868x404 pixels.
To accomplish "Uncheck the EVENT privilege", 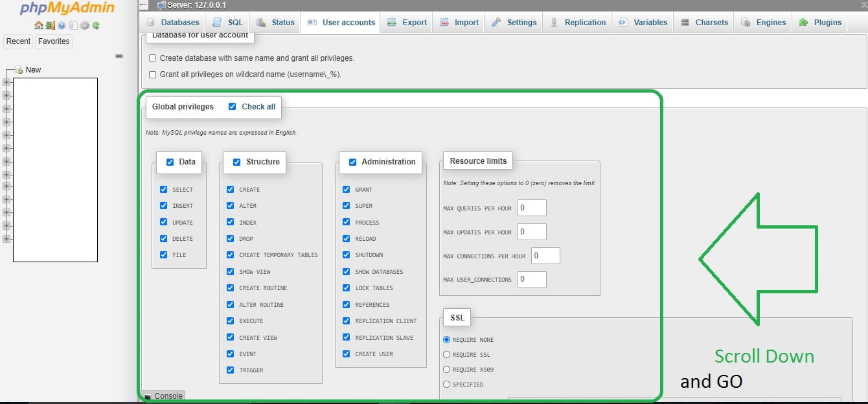I will tap(231, 354).
